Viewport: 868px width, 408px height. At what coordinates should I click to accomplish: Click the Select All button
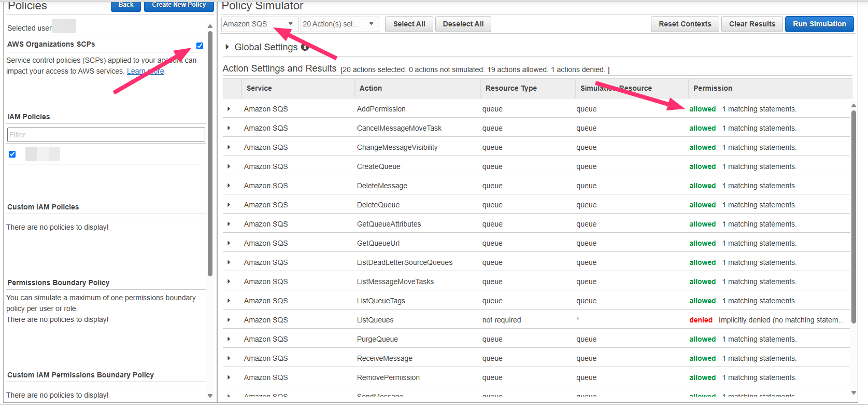pyautogui.click(x=409, y=24)
